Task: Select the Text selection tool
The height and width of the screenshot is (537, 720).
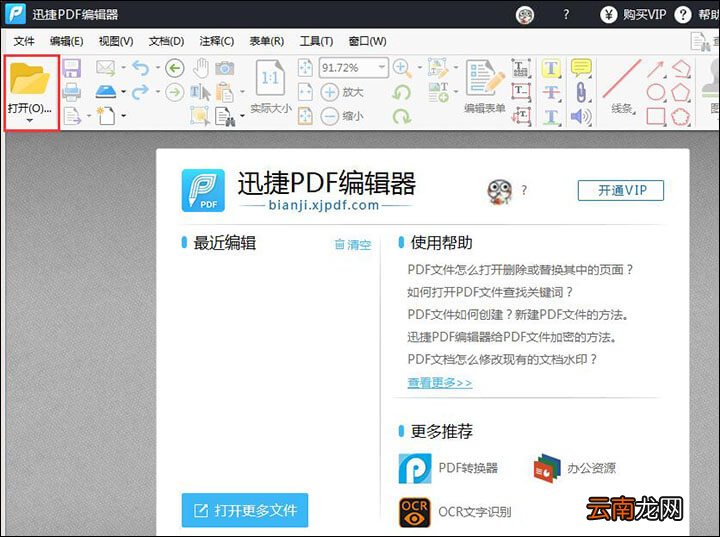Action: tap(200, 93)
